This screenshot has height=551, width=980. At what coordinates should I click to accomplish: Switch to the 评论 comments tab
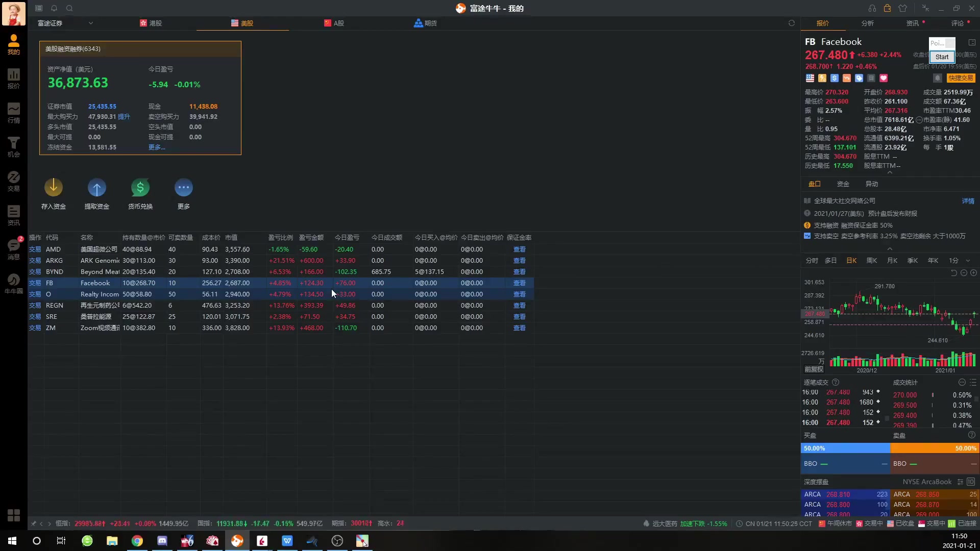point(958,23)
